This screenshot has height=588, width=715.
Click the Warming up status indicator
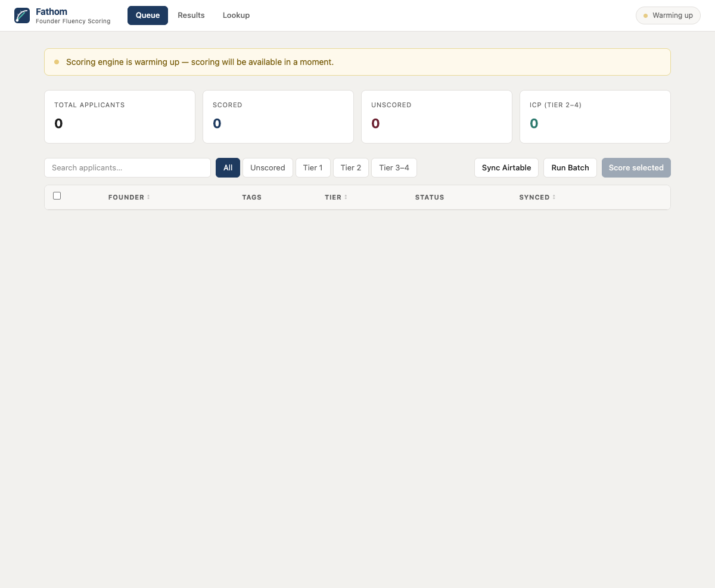pyautogui.click(x=668, y=15)
